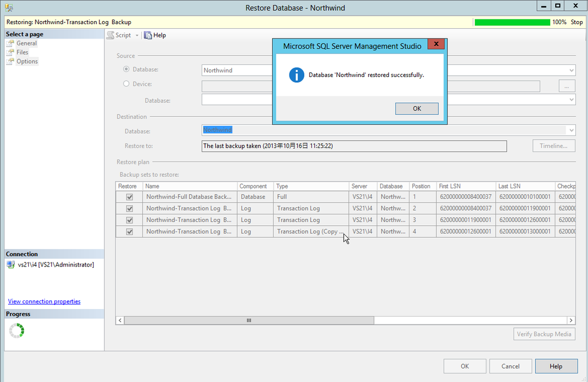Click Stop next to the progress bar
Screen dimensions: 588x382
pyautogui.click(x=577, y=22)
